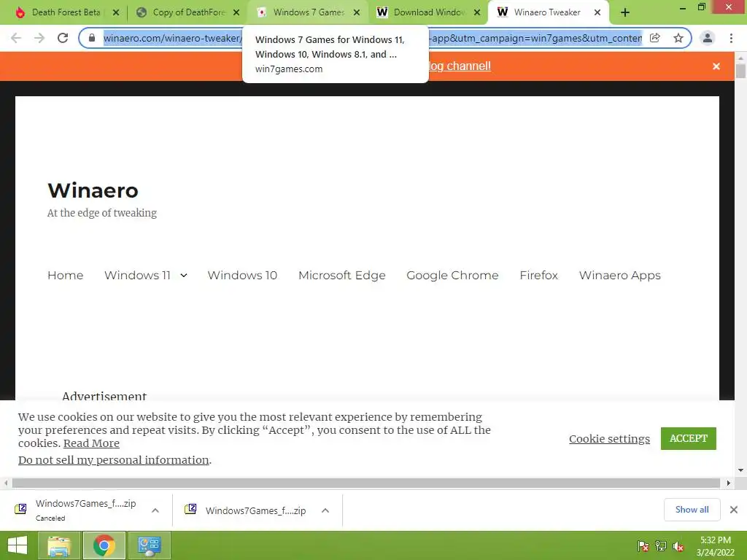Image resolution: width=747 pixels, height=560 pixels.
Task: Go back using the browser back arrow
Action: [x=16, y=38]
